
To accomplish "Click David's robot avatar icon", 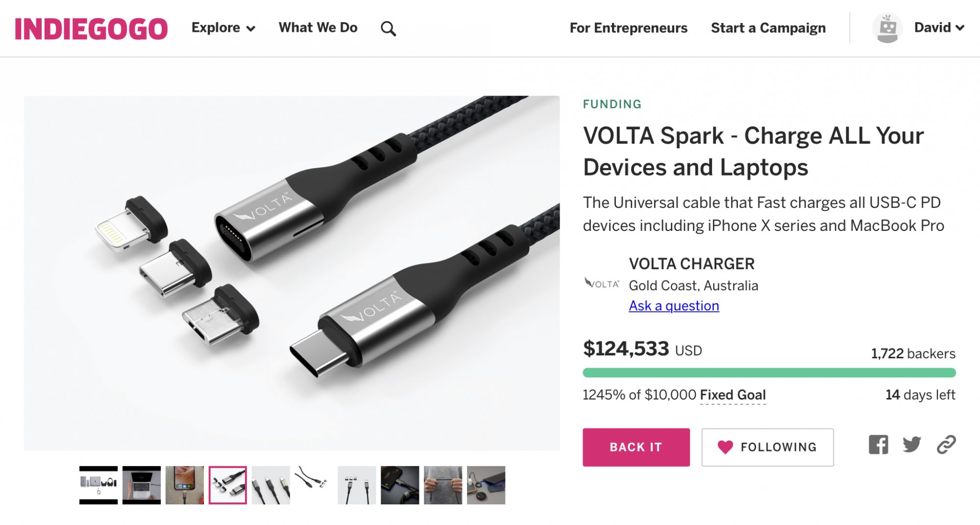I will pos(887,28).
